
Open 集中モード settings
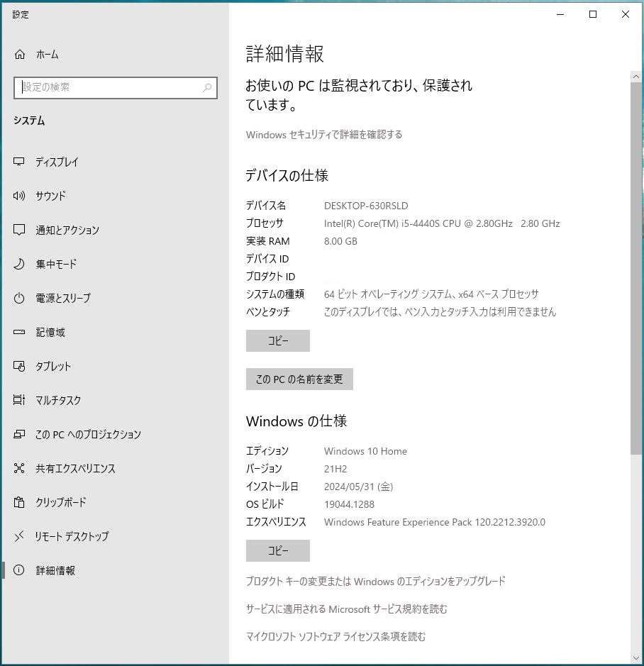[115, 264]
